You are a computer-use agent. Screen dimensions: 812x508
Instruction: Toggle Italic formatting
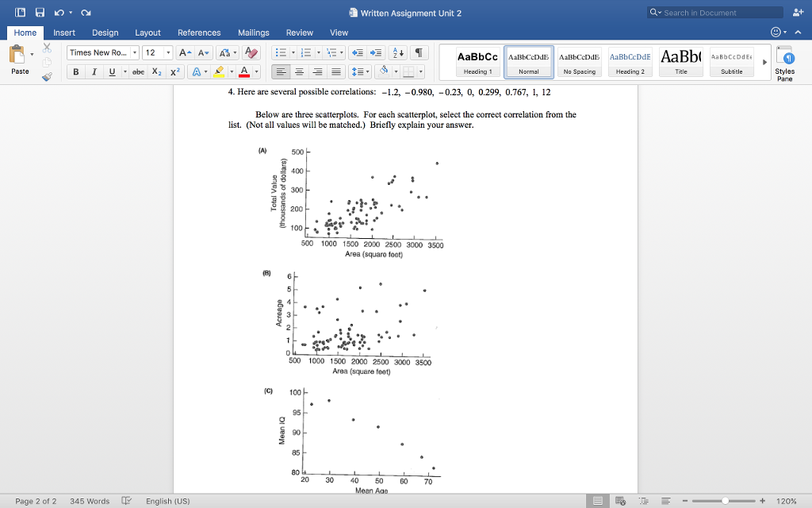94,71
